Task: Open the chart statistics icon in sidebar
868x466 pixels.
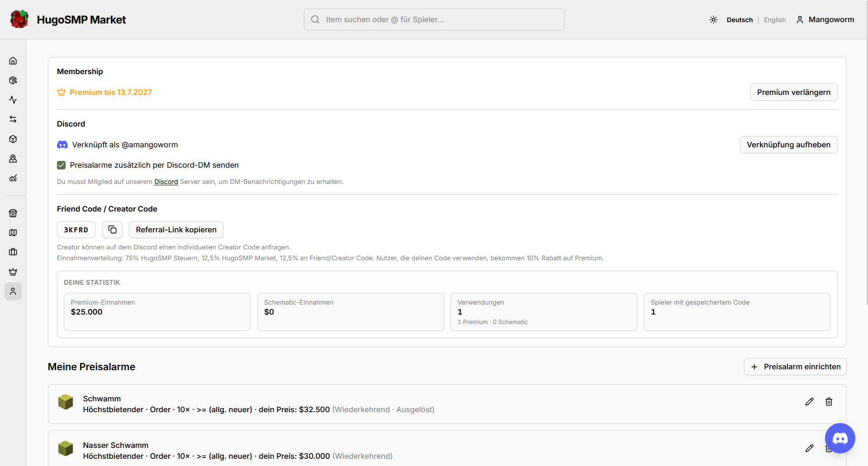Action: coord(13,178)
